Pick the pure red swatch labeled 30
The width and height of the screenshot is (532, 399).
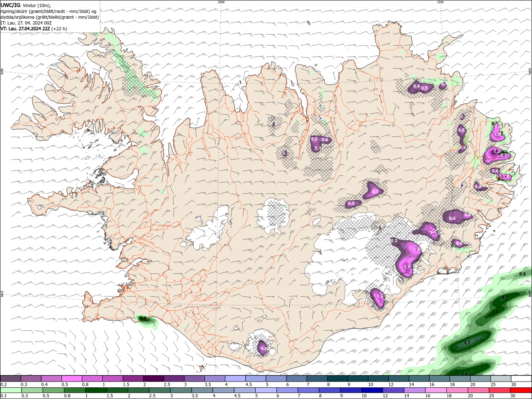521,390
